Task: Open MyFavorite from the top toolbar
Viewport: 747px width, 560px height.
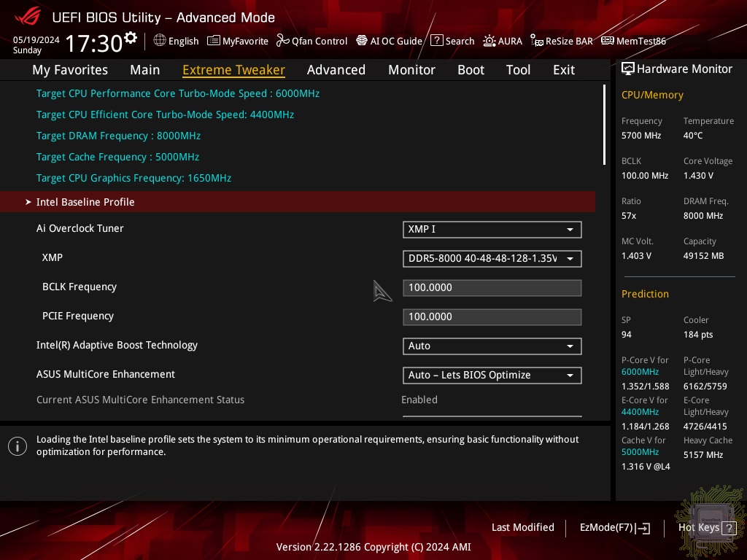Action: point(214,41)
